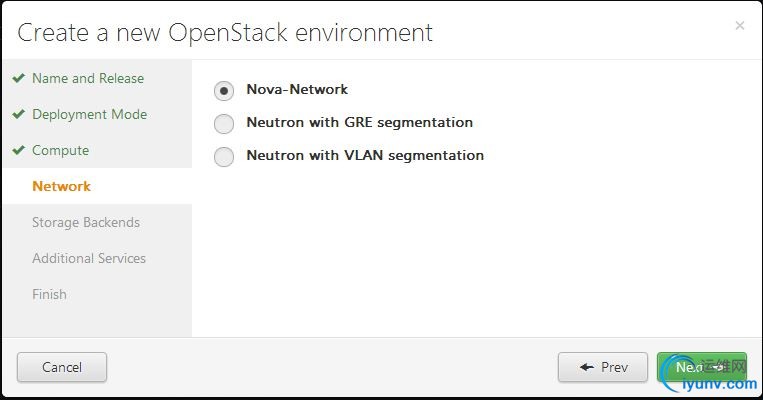This screenshot has height=400, width=763.
Task: Click the left arrow icon on Prev button
Action: pos(587,367)
